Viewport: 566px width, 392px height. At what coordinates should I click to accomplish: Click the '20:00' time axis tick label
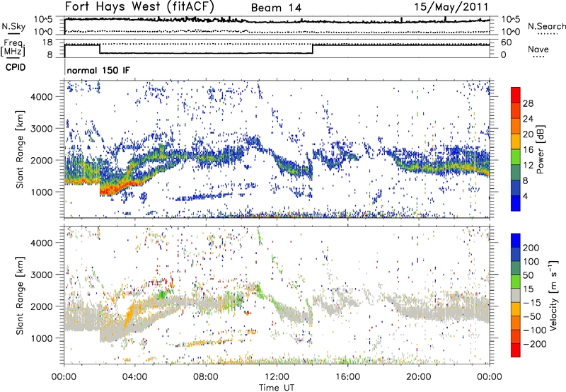(x=418, y=377)
